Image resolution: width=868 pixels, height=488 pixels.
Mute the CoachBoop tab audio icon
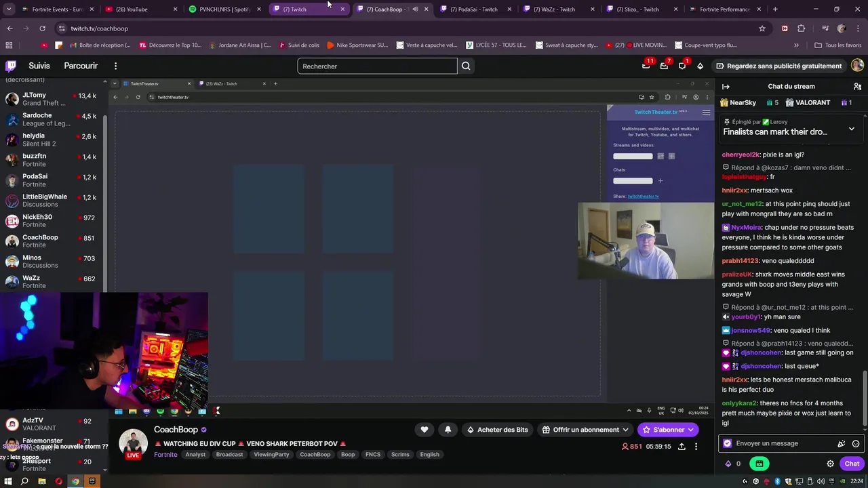click(415, 9)
